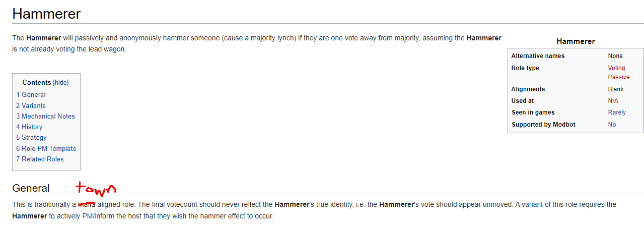Click the Supported by Modbot label
The height and width of the screenshot is (225, 644).
coord(543,125)
